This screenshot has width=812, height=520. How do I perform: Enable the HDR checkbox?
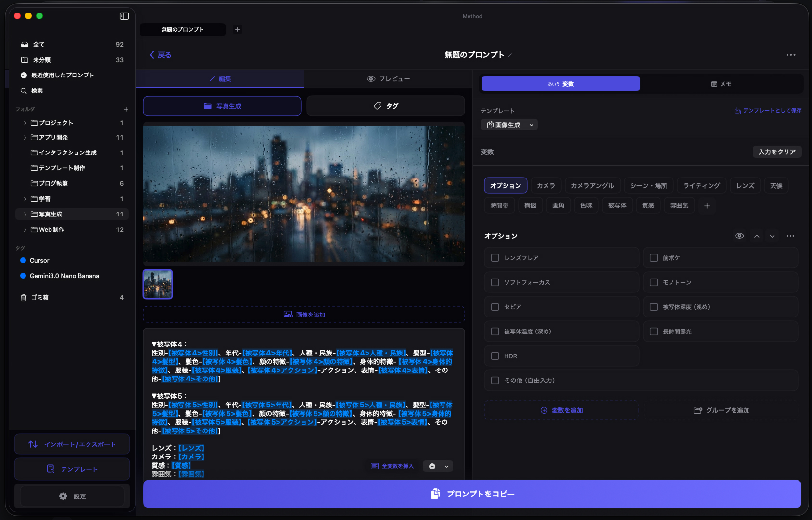[x=495, y=356]
